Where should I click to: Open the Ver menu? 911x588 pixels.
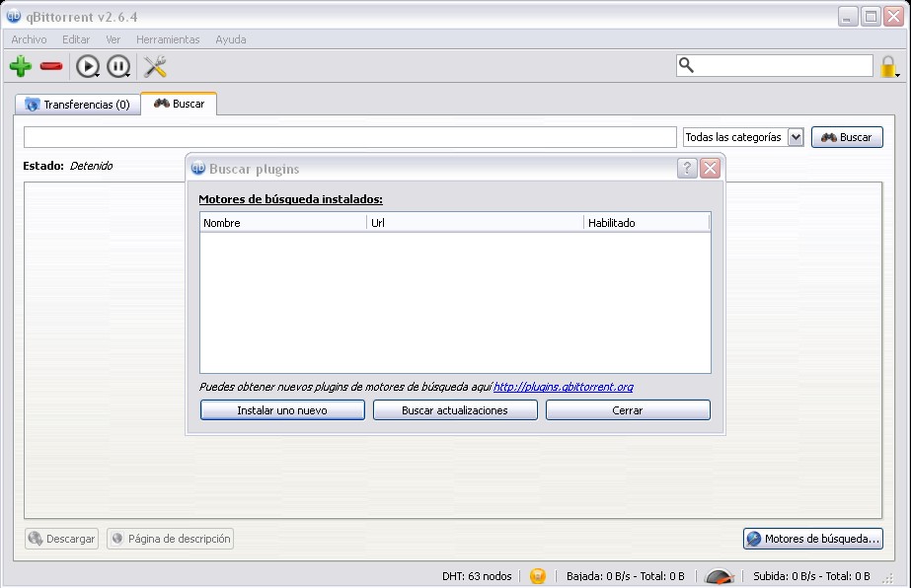pyautogui.click(x=114, y=39)
